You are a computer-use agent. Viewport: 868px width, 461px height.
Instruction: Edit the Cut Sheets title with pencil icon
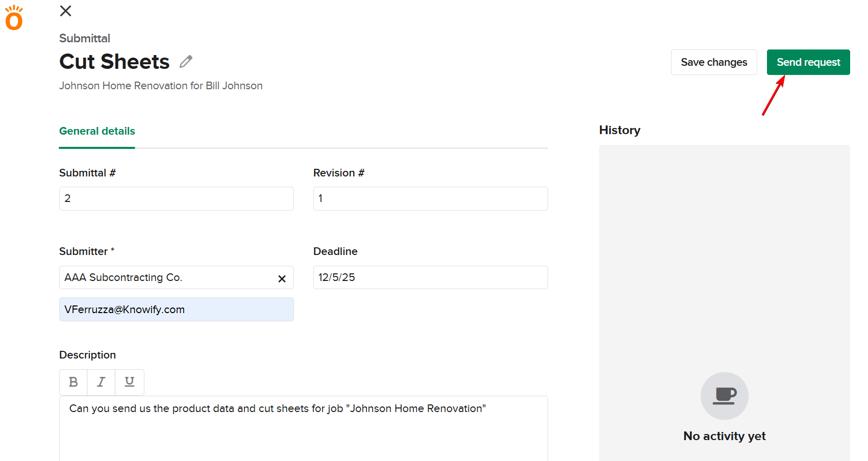pos(186,62)
